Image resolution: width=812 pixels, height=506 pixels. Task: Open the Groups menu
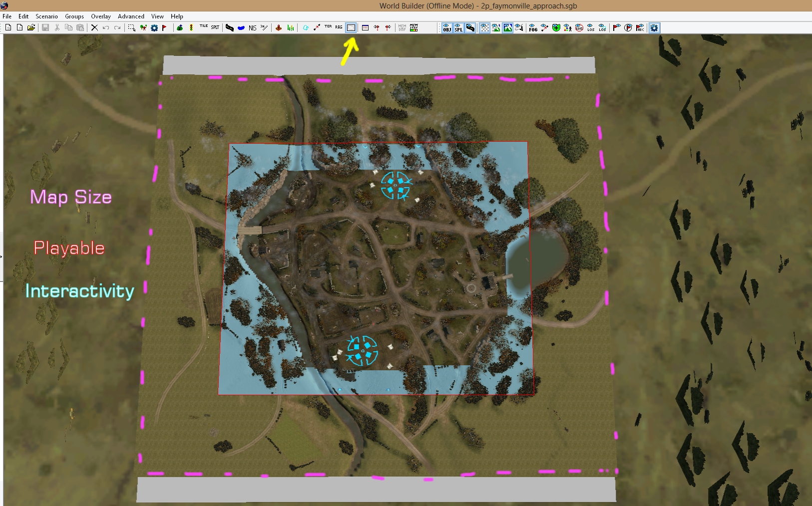click(74, 16)
